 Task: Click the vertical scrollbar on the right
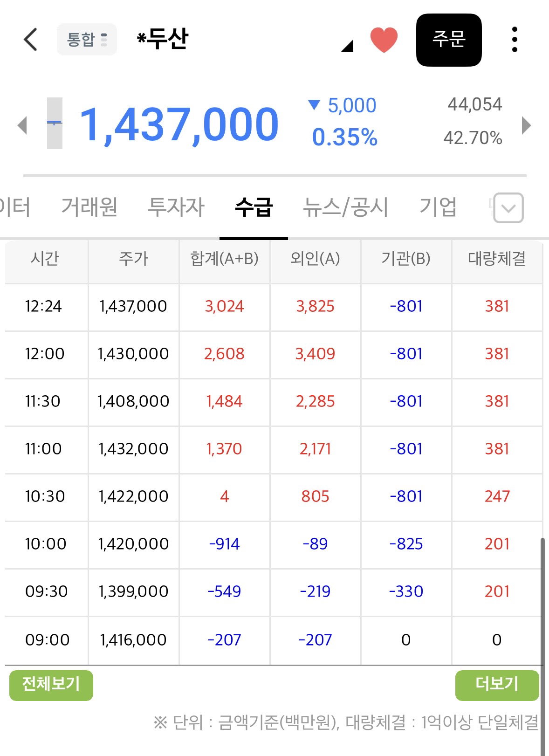coord(542,646)
